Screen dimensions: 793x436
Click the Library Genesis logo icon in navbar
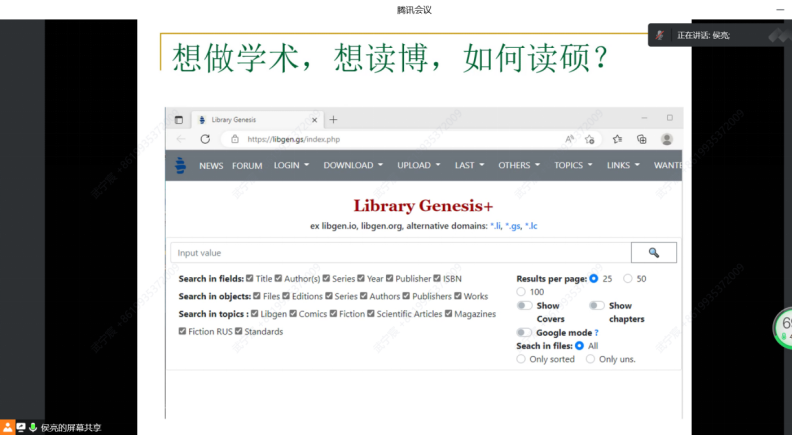180,165
